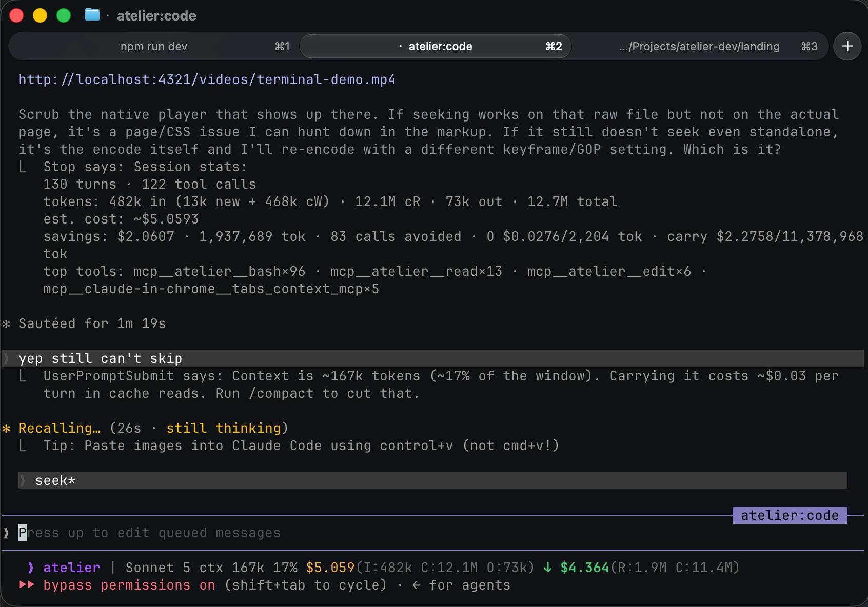868x607 pixels.
Task: Minimize the window with yellow button
Action: tap(40, 15)
